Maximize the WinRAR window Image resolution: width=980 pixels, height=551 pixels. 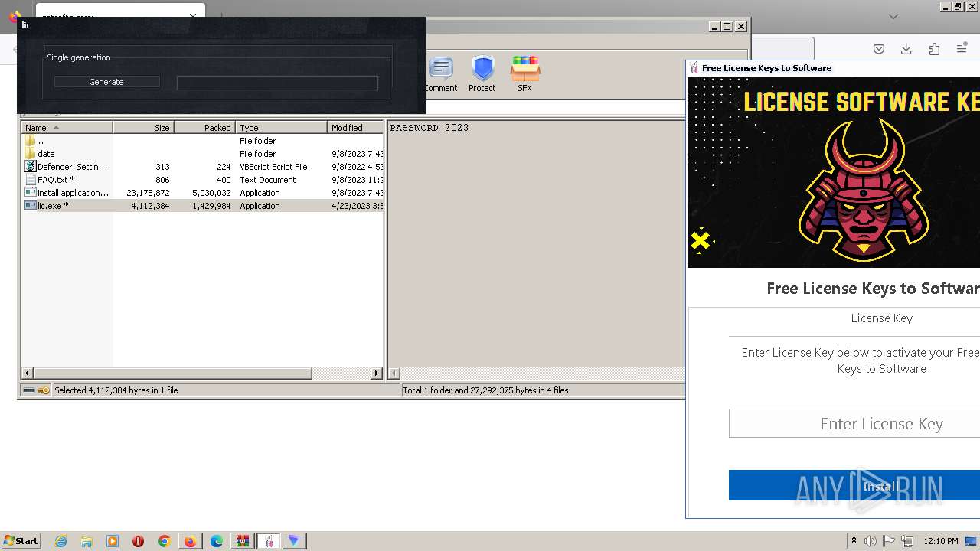coord(727,26)
